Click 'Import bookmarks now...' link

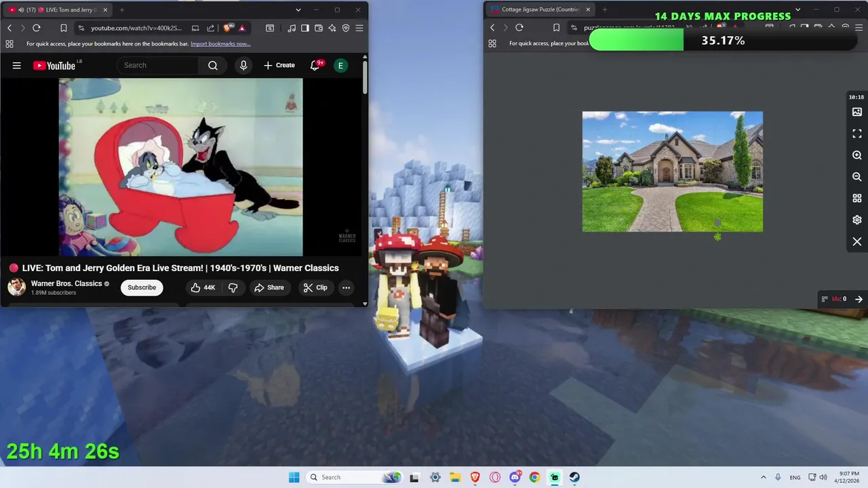pos(220,43)
